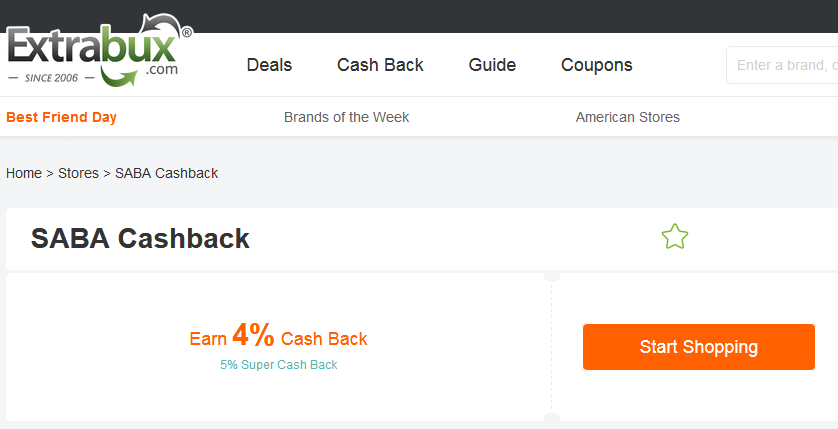838x429 pixels.
Task: Favorite SABA with the star icon
Action: click(675, 237)
